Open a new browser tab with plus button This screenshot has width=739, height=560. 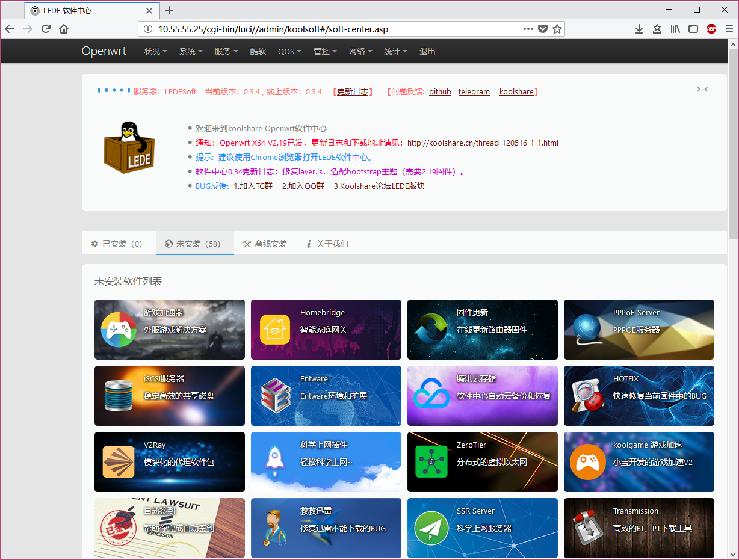coord(169,10)
